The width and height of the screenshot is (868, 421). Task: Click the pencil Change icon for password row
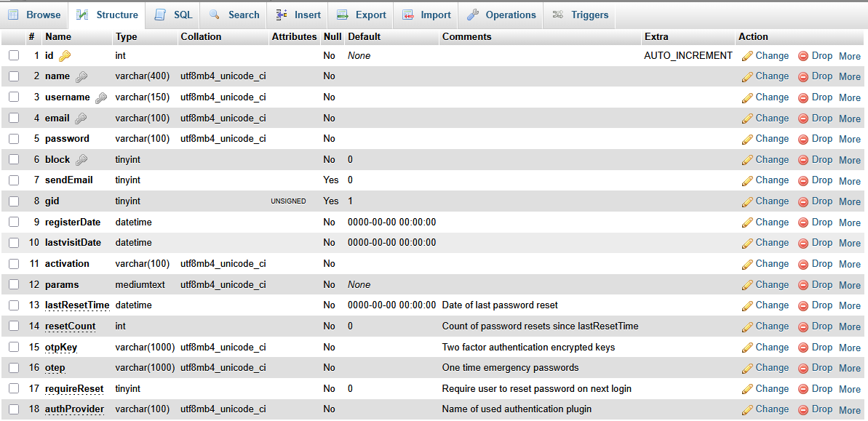point(747,139)
